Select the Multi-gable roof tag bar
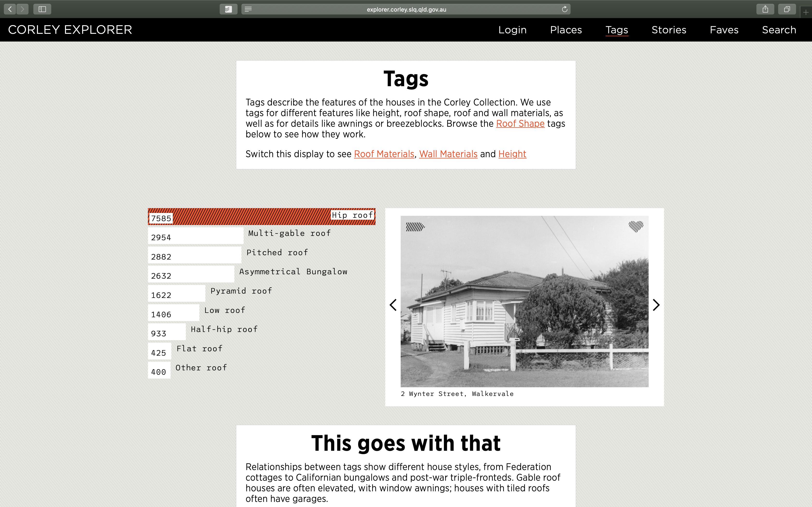 (x=196, y=236)
